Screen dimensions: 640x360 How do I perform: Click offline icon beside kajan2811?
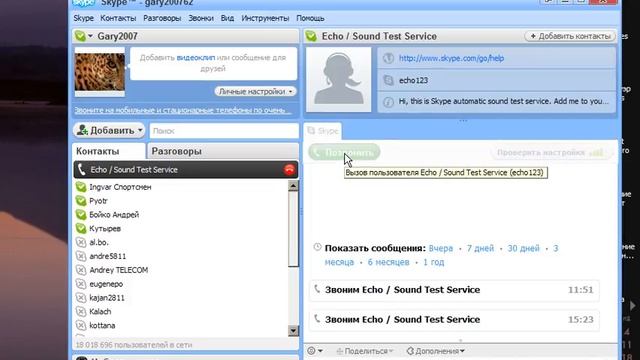coord(81,298)
